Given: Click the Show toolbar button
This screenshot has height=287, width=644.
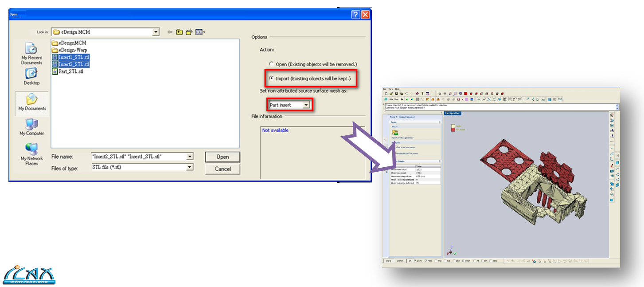Looking at the screenshot, I should coord(396,99).
